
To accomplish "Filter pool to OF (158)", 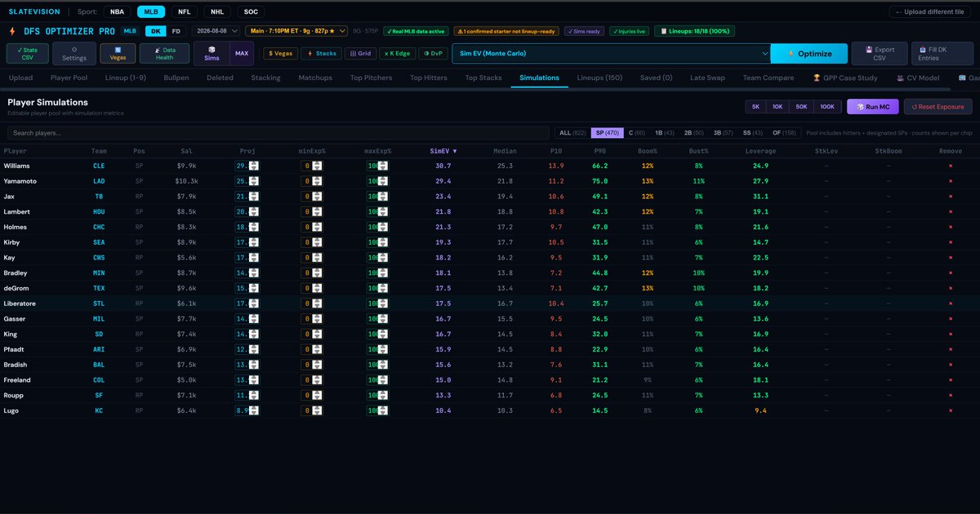I will click(786, 132).
